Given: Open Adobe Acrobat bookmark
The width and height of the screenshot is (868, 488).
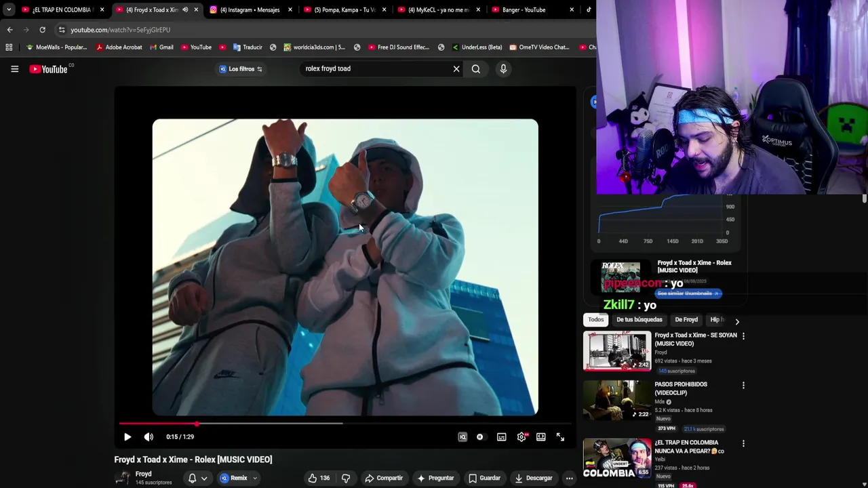Looking at the screenshot, I should coord(119,47).
